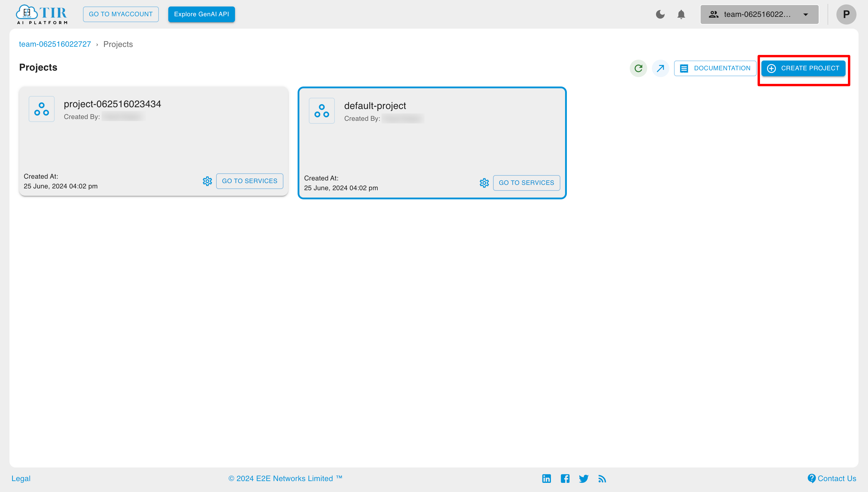The image size is (868, 492).
Task: Toggle dark mode moon icon
Action: [x=660, y=14]
